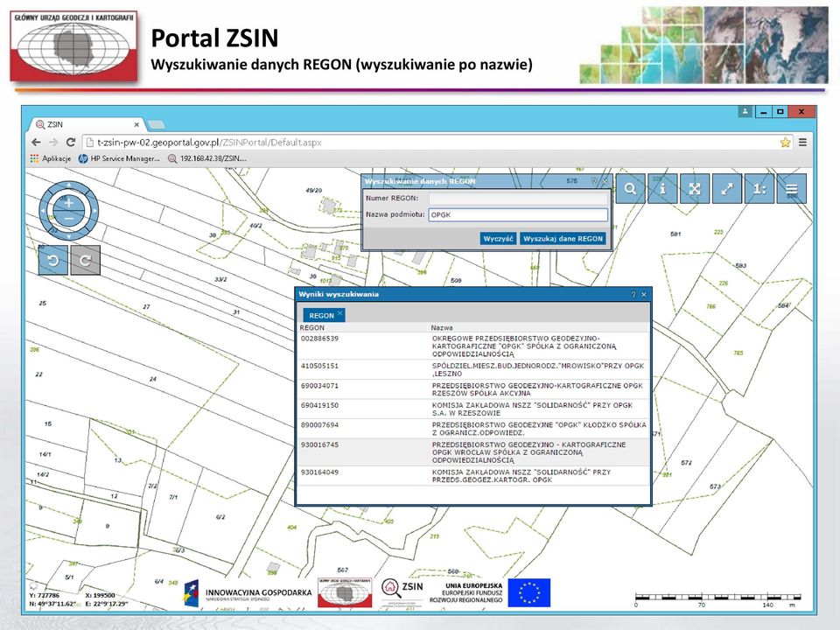Open the Aplikacje apps shortcut
Screen dimensions: 840x630
[x=51, y=158]
